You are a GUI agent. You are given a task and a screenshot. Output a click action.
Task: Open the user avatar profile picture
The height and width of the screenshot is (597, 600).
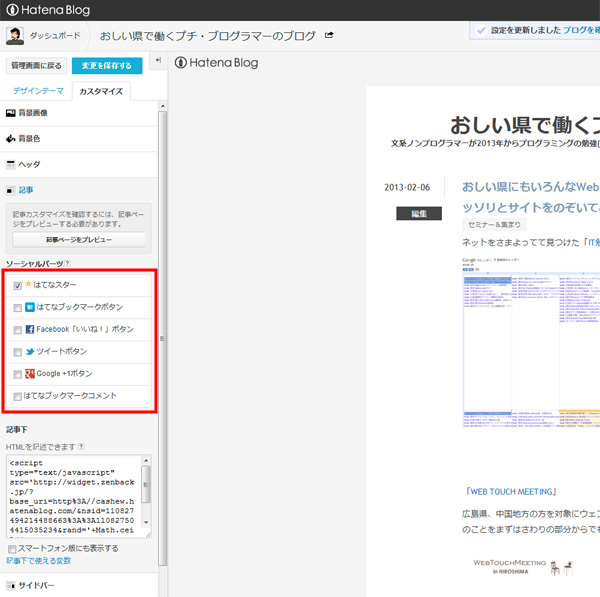point(15,36)
